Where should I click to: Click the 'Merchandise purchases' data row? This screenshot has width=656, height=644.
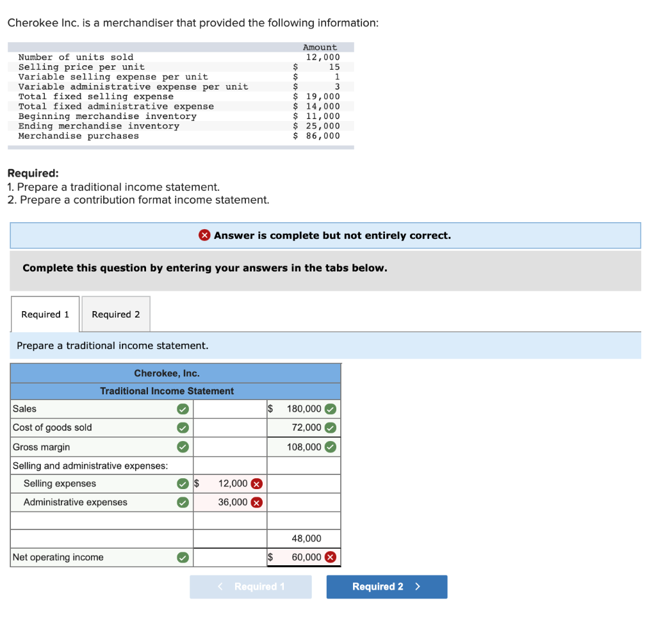pos(181,136)
